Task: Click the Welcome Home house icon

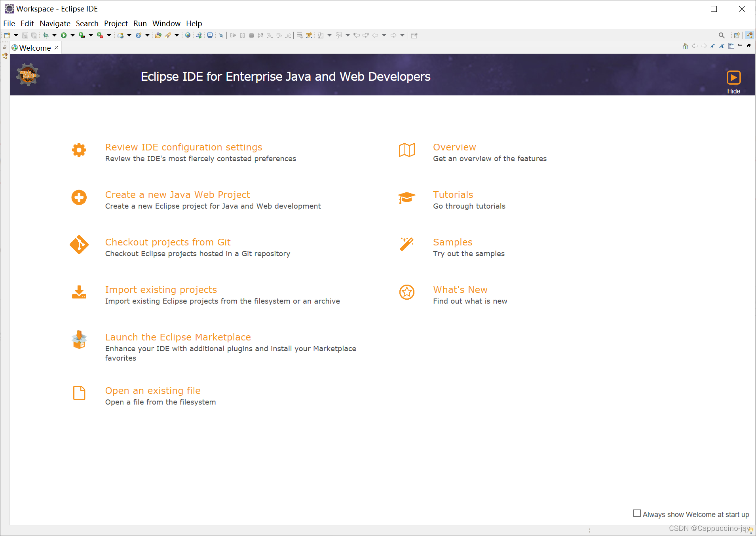Action: pyautogui.click(x=686, y=46)
